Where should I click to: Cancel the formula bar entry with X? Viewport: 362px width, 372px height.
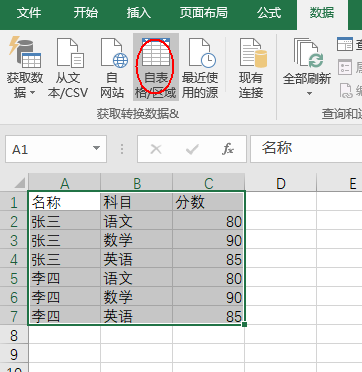pyautogui.click(x=156, y=149)
